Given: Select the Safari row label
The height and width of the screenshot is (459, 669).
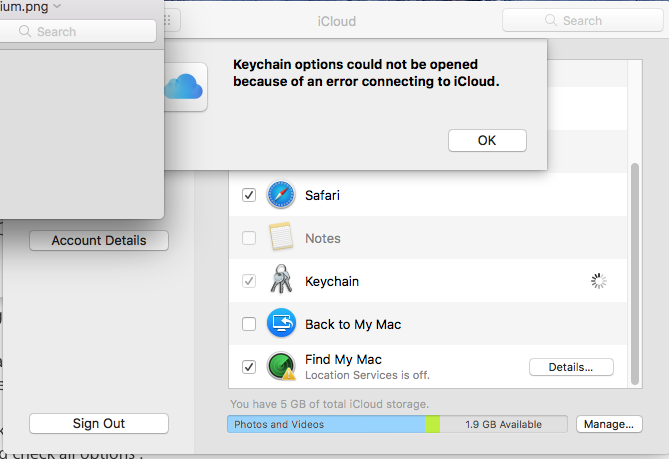Looking at the screenshot, I should pos(323,195).
